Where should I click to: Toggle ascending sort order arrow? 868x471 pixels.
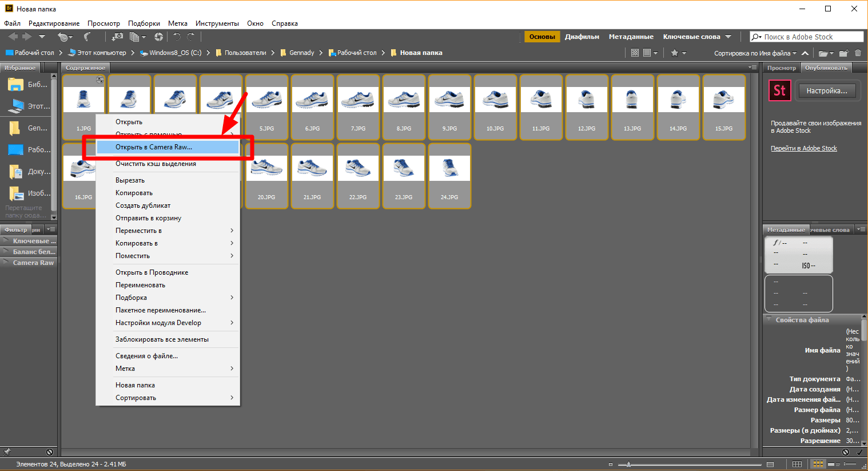click(x=805, y=53)
